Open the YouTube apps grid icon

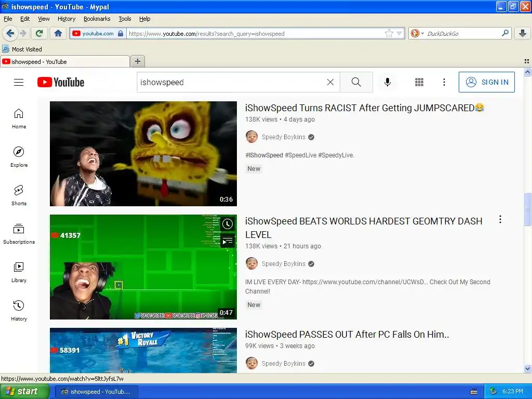coord(419,82)
